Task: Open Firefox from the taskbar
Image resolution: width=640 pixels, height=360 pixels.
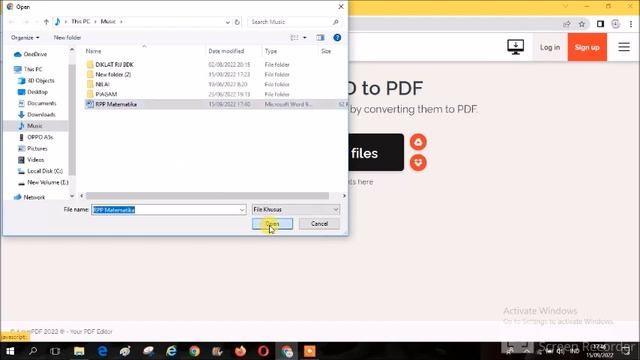Action: [x=240, y=351]
